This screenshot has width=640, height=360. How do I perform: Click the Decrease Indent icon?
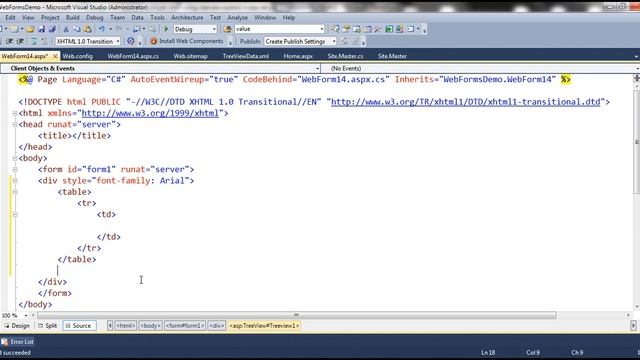(x=9, y=41)
